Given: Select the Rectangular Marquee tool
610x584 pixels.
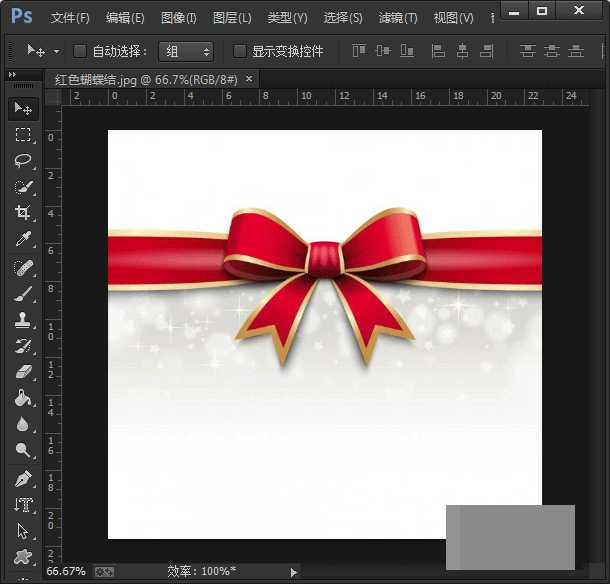Looking at the screenshot, I should 22,135.
